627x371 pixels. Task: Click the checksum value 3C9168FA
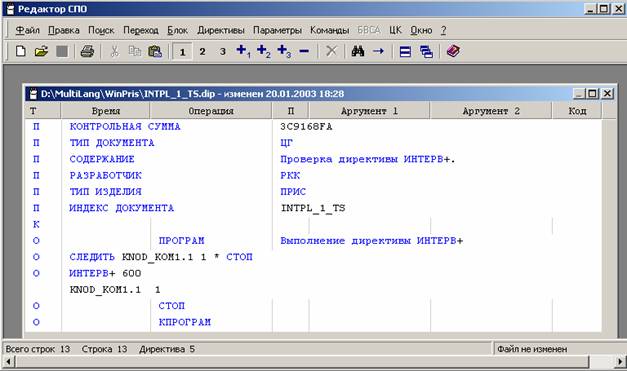click(x=306, y=127)
